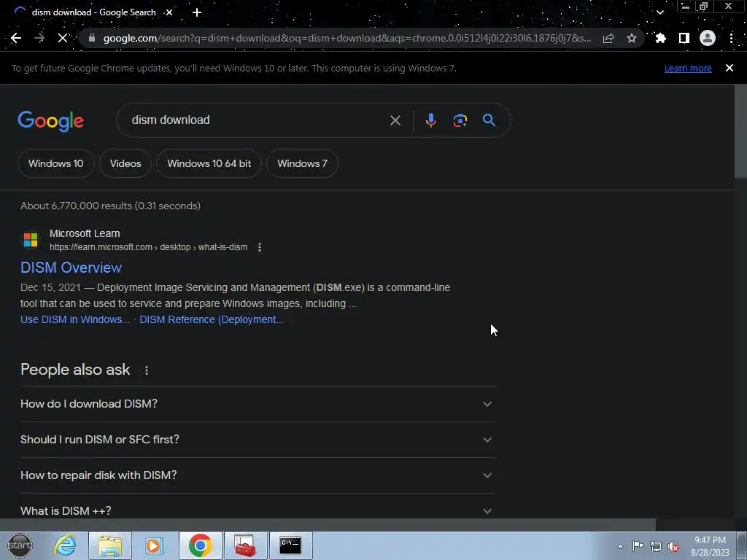Switch to the toolbox app on taskbar
Image resolution: width=747 pixels, height=560 pixels.
(x=245, y=545)
